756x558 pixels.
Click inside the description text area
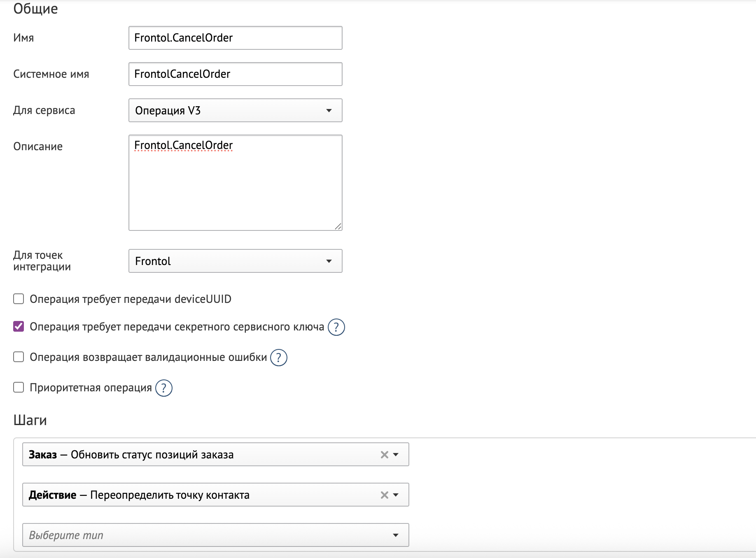tap(235, 185)
